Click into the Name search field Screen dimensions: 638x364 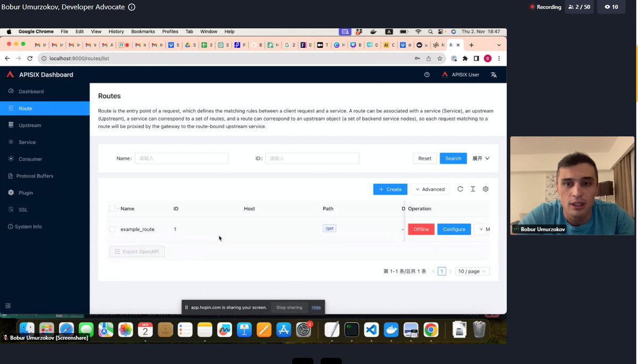(x=181, y=158)
